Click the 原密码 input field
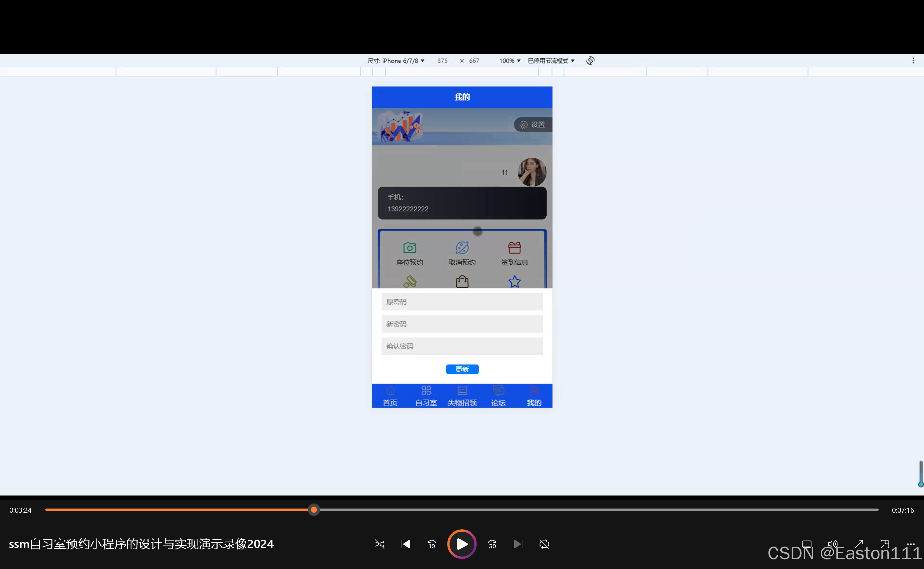Screen dimensions: 924x569 point(462,302)
